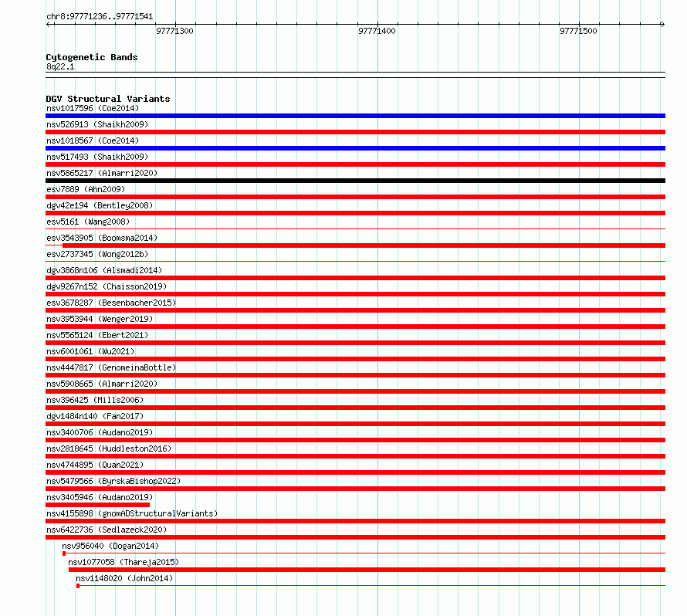Select nsv3953944 (Wenger2019) label

pos(100,319)
